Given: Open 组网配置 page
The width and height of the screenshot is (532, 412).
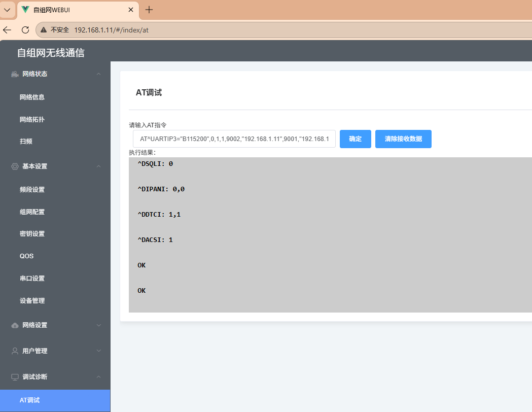Looking at the screenshot, I should 32,212.
